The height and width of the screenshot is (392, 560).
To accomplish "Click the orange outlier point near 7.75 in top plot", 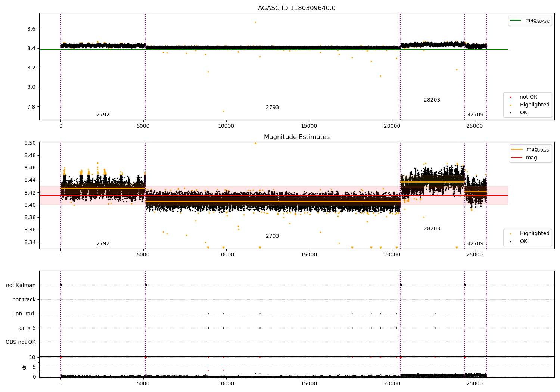I will coord(223,111).
